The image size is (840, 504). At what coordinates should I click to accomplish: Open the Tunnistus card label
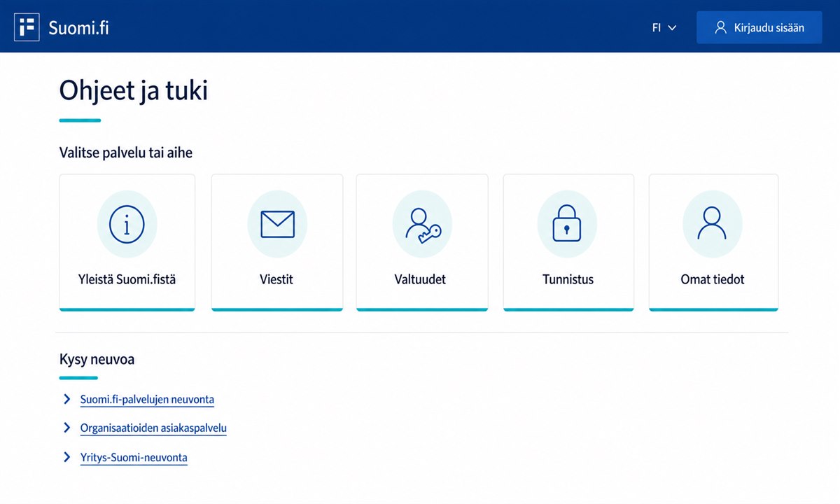pyautogui.click(x=568, y=279)
